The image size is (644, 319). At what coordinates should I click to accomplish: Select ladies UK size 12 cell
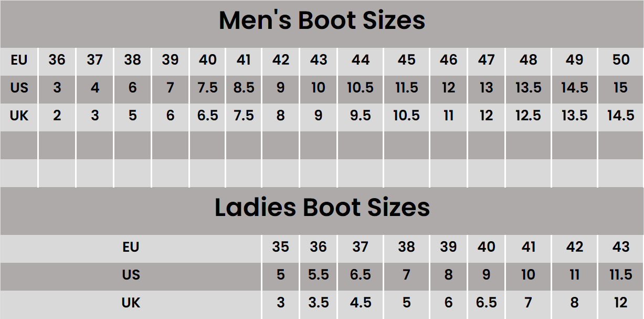click(621, 303)
